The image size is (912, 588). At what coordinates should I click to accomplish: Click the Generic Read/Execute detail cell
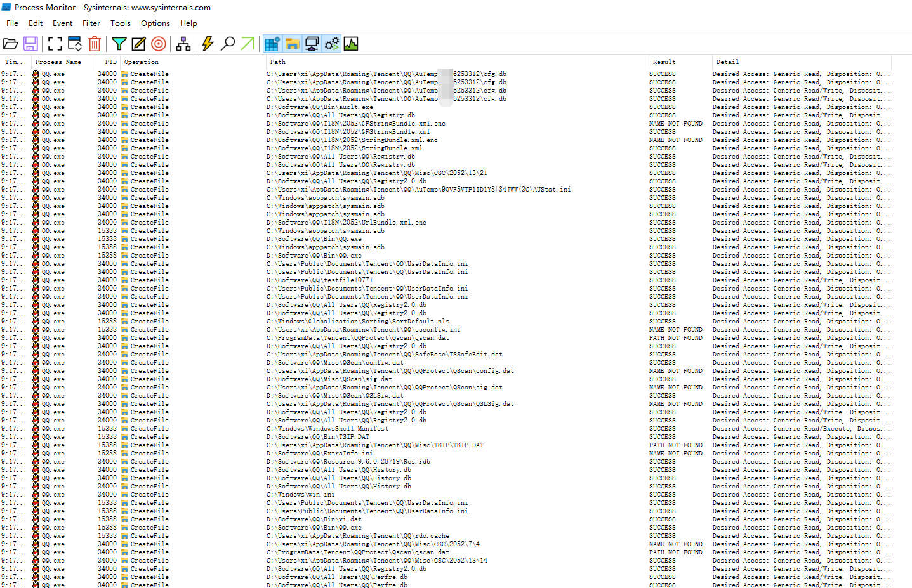[802, 429]
